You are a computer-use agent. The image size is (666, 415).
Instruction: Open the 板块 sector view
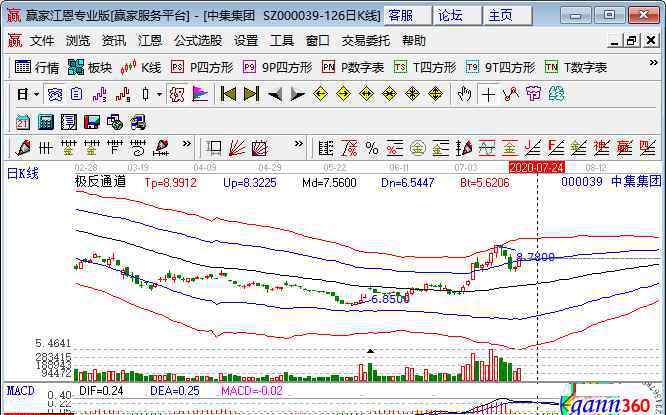pos(90,67)
